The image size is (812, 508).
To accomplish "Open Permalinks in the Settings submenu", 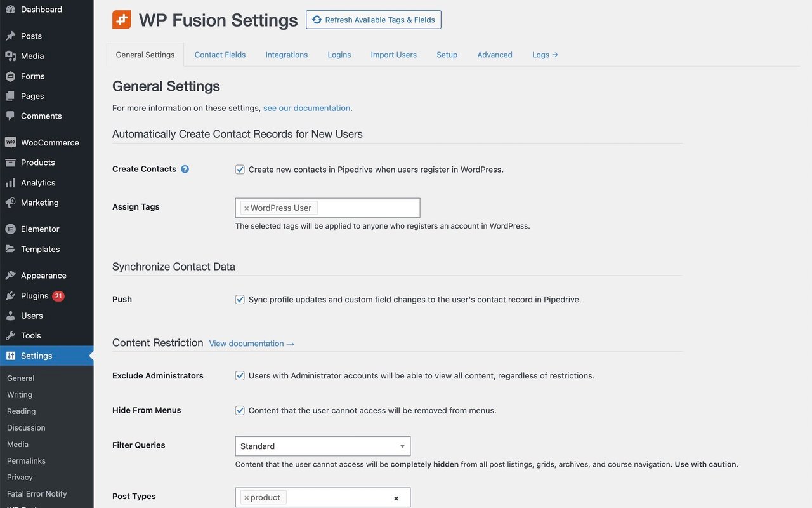I will [26, 460].
